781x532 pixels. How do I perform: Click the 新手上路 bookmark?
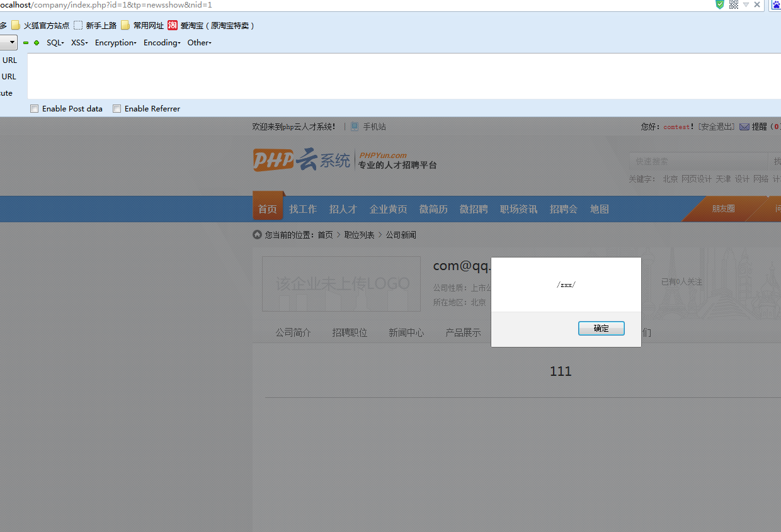pyautogui.click(x=95, y=26)
